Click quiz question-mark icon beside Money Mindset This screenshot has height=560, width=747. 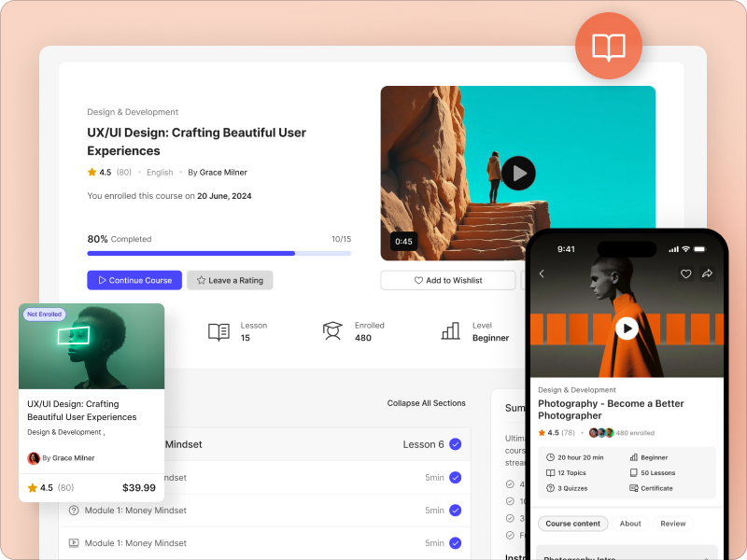(x=74, y=510)
